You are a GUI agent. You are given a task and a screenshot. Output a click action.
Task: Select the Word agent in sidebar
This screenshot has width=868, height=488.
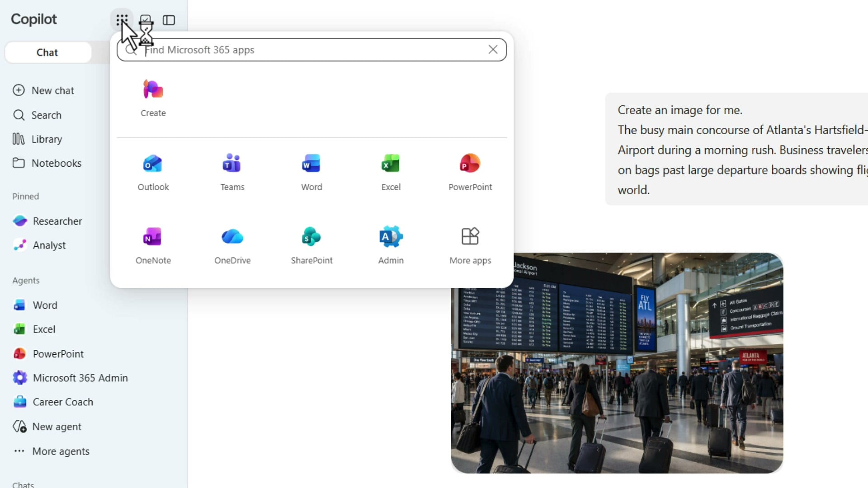[36, 305]
